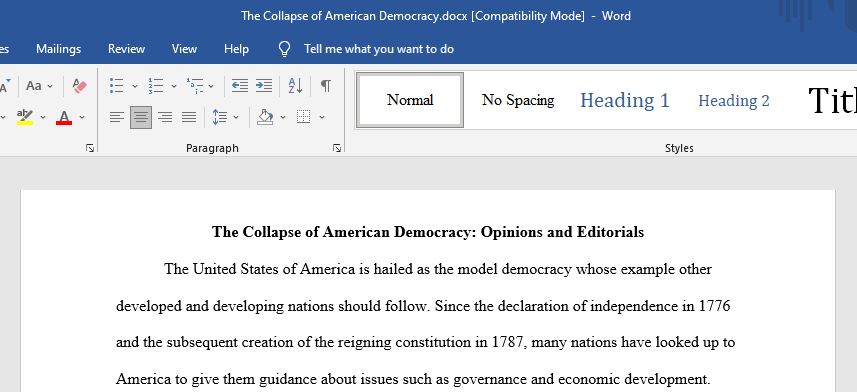Apply the No Spacing style
This screenshot has height=392, width=857.
[518, 100]
